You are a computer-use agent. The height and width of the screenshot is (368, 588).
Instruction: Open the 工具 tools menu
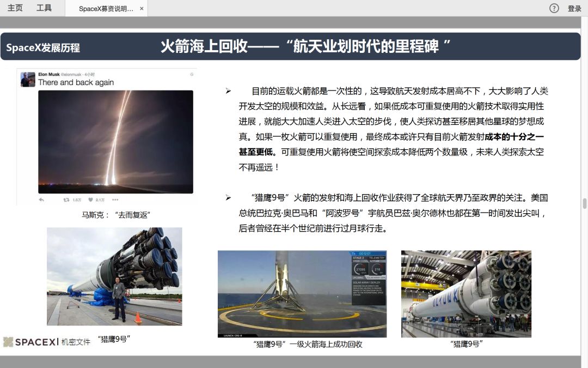[44, 8]
